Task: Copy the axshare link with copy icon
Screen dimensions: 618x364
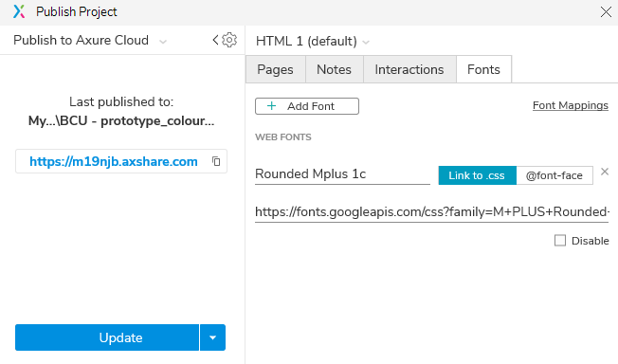Action: pyautogui.click(x=216, y=161)
